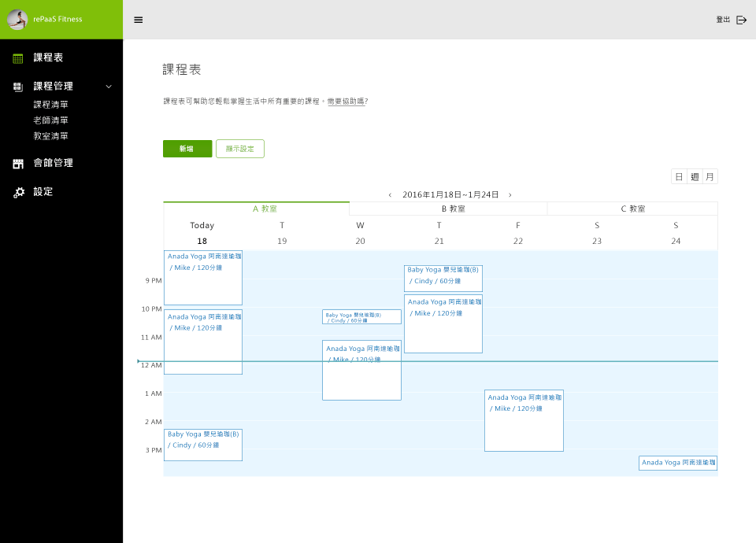Click the 設定 gear icon
Screen dimensions: 756x543
click(x=19, y=192)
